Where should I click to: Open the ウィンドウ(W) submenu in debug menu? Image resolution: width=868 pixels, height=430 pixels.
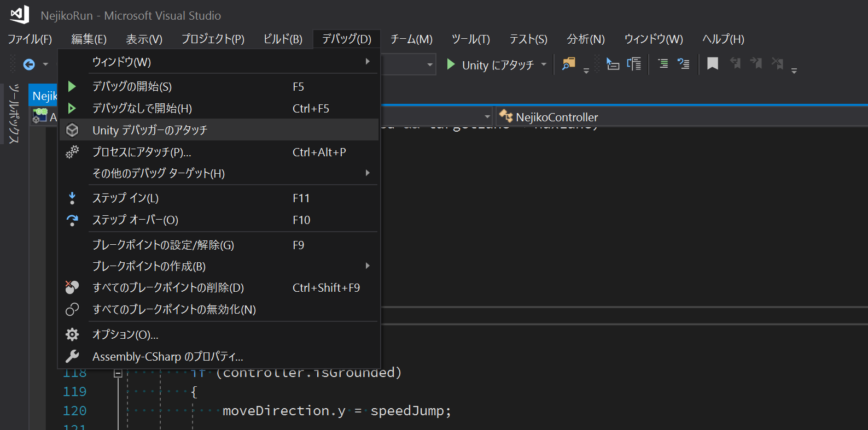[219, 62]
